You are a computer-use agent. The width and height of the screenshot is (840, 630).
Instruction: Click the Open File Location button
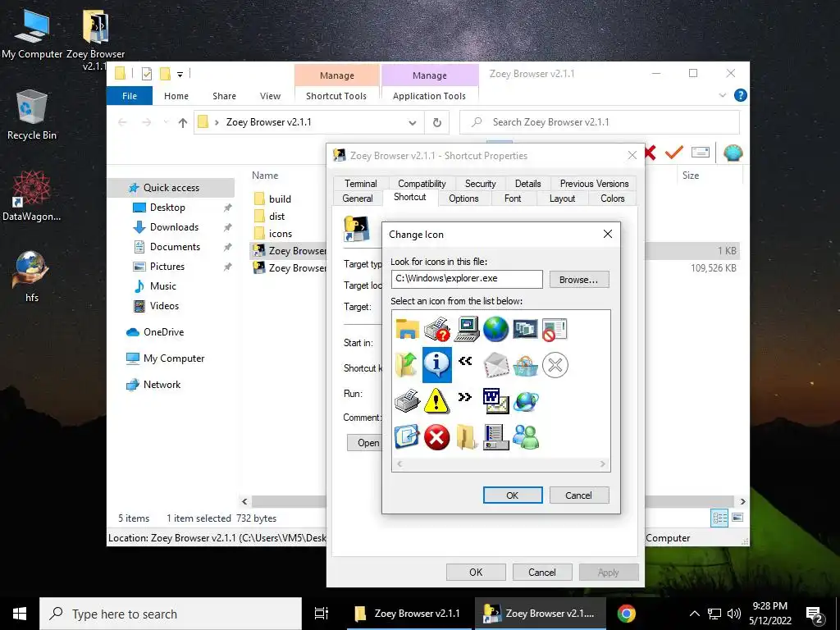click(x=364, y=442)
